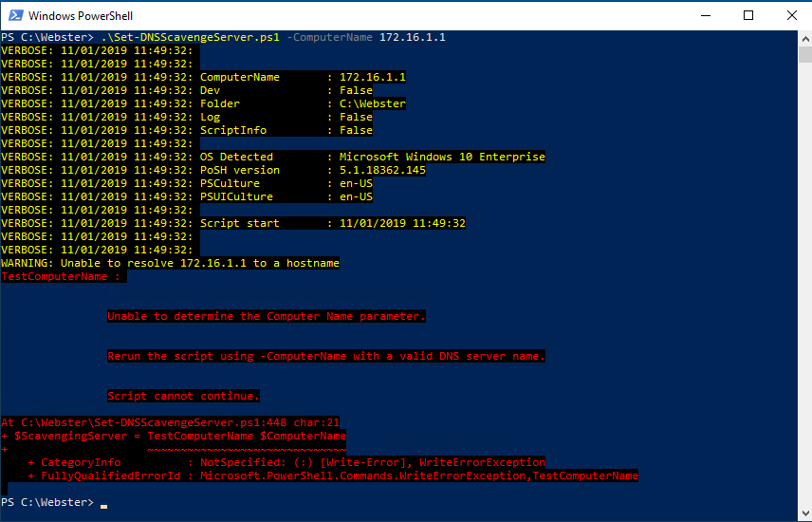
Task: Click the scrollbar down arrow
Action: (x=804, y=513)
